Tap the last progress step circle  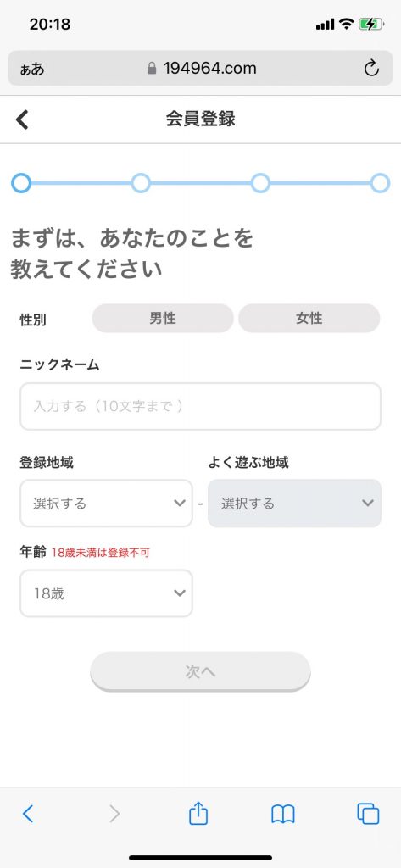point(380,183)
